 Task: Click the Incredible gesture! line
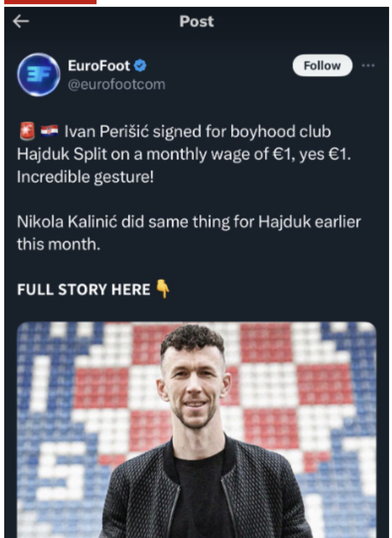86,177
